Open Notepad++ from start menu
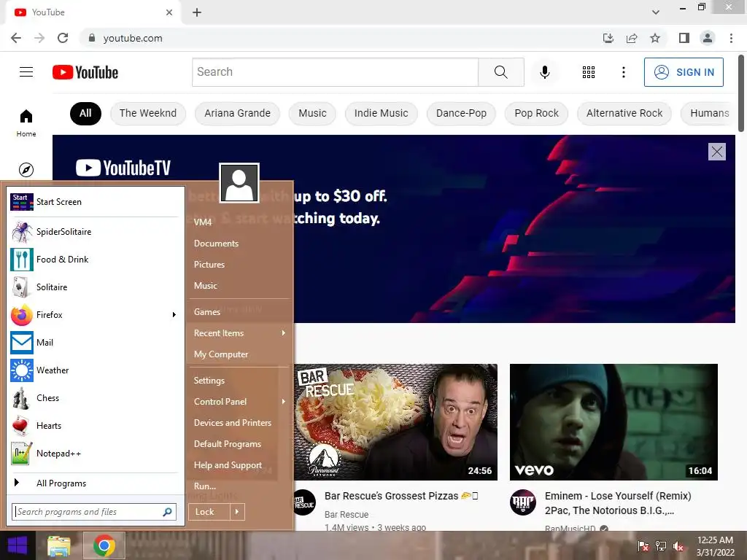 point(94,454)
